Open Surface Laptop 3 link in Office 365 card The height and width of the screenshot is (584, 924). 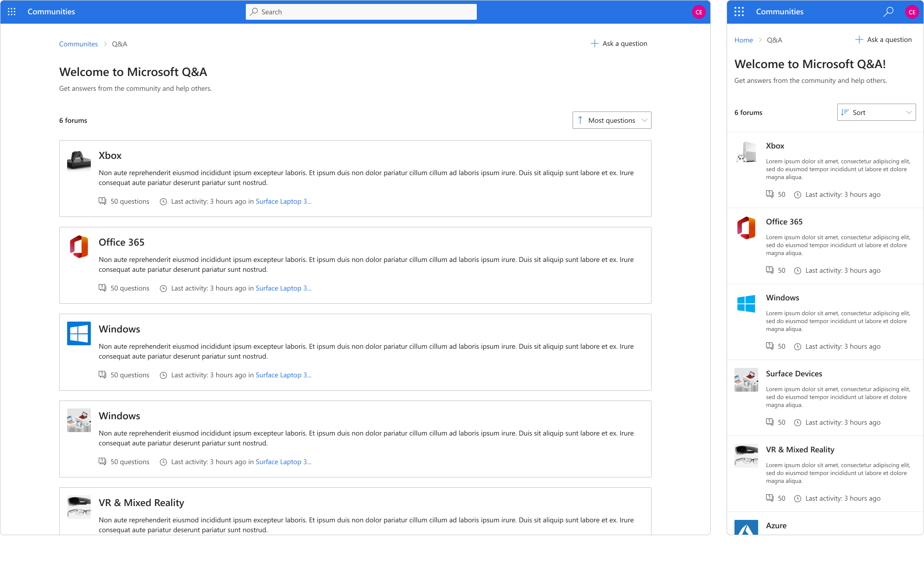click(283, 288)
